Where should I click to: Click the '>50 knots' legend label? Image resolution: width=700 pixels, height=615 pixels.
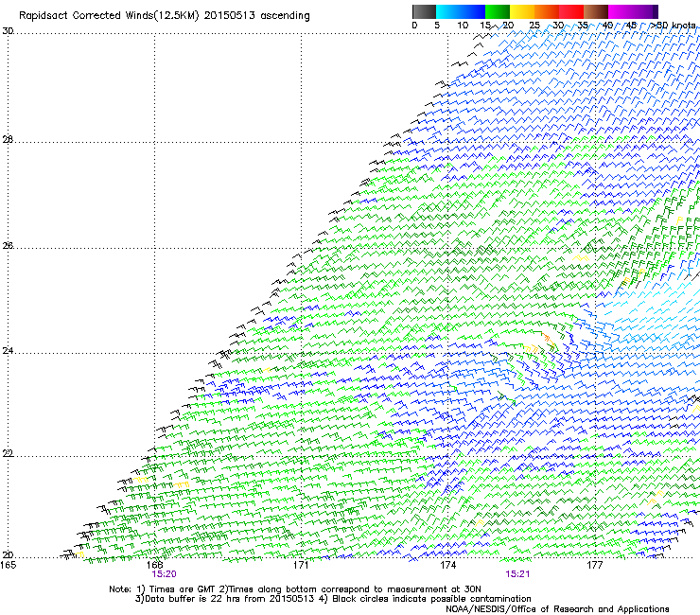pyautogui.click(x=673, y=25)
